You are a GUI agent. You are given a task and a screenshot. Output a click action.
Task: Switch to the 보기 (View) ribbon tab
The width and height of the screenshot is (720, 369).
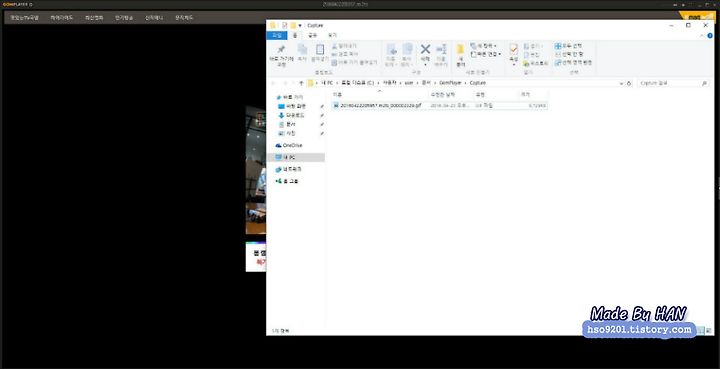pos(332,35)
